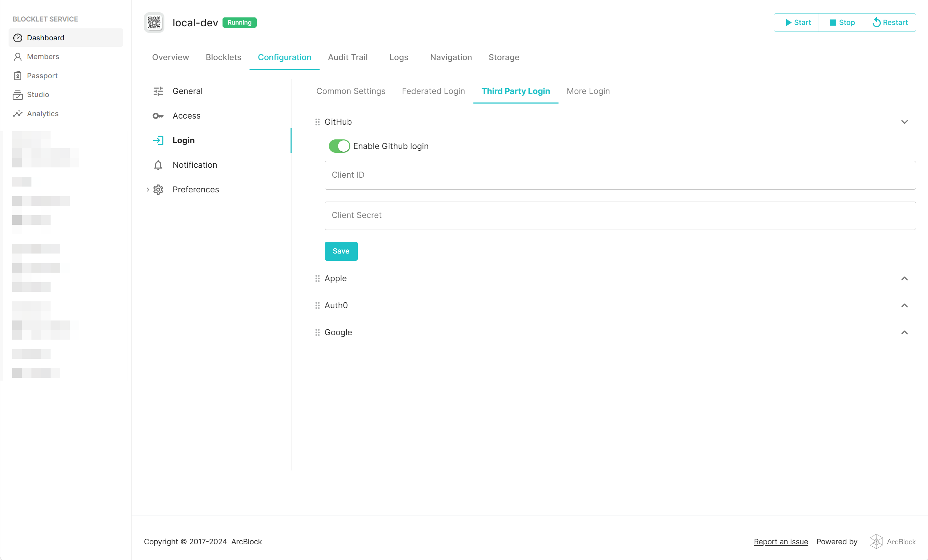
Task: Collapse the GitHub section chevron
Action: tap(904, 122)
